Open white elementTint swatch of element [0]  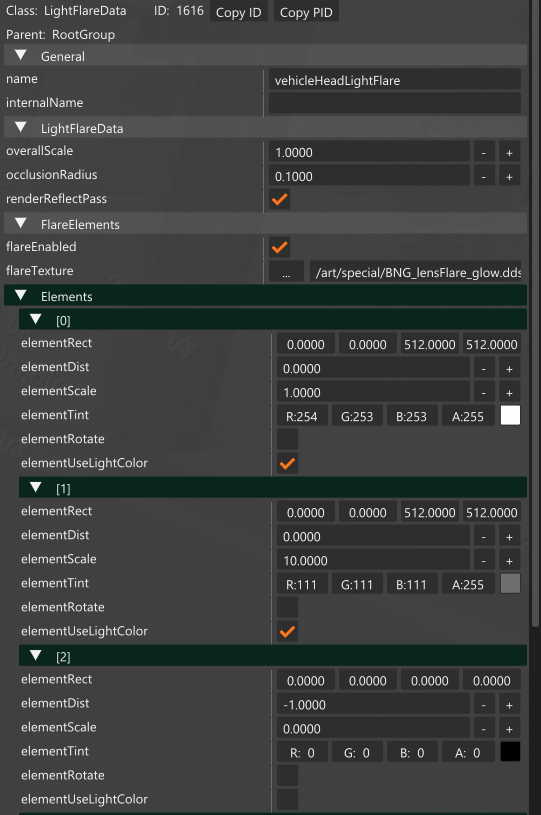pyautogui.click(x=510, y=416)
